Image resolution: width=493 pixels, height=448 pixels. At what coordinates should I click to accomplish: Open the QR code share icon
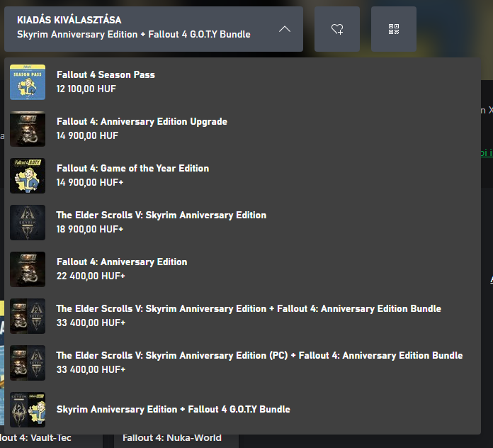(x=394, y=29)
